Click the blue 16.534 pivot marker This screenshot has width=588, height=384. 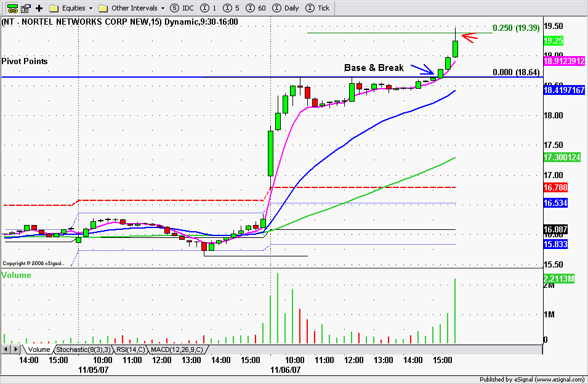coord(555,203)
